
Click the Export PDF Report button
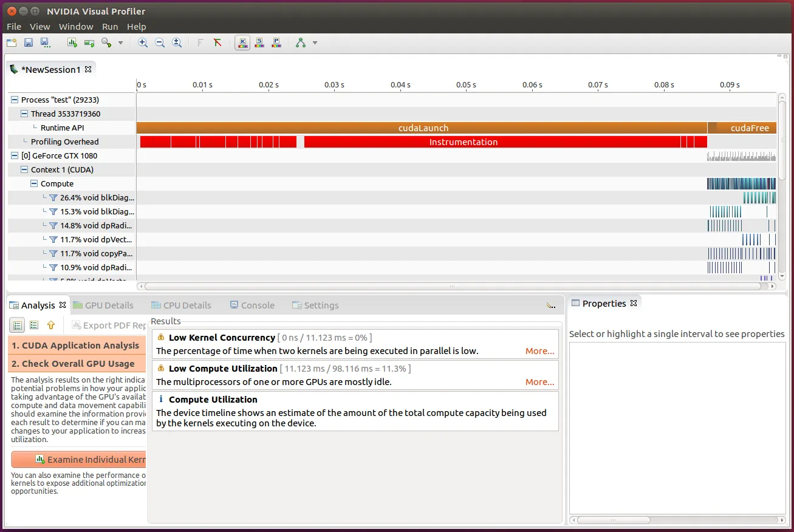tap(109, 325)
